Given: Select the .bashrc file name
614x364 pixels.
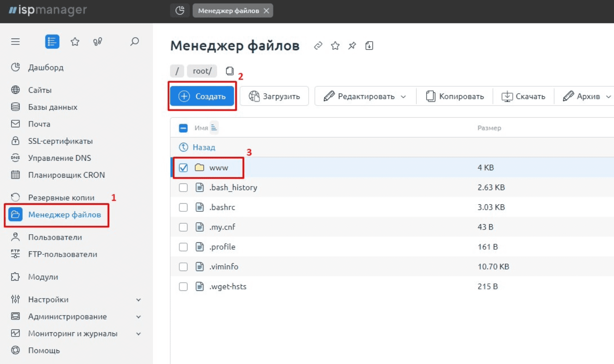Looking at the screenshot, I should [x=222, y=207].
